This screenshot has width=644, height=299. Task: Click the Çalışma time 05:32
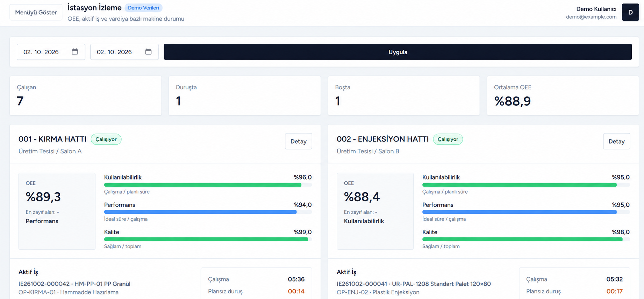[615, 279]
